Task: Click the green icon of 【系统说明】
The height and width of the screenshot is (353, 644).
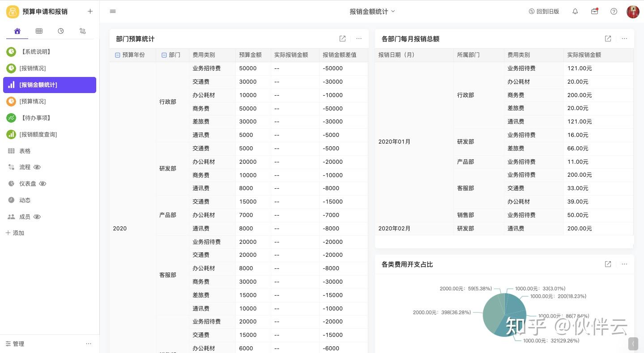Action: coord(11,52)
